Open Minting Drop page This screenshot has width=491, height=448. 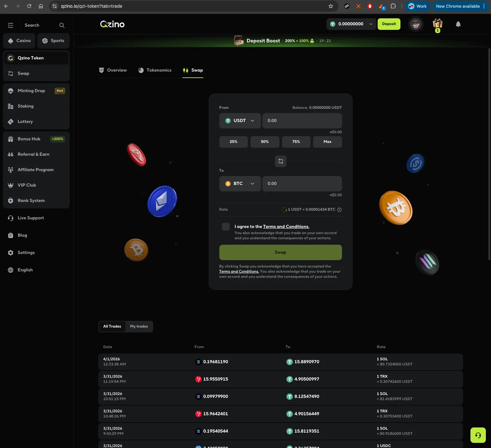tap(36, 91)
